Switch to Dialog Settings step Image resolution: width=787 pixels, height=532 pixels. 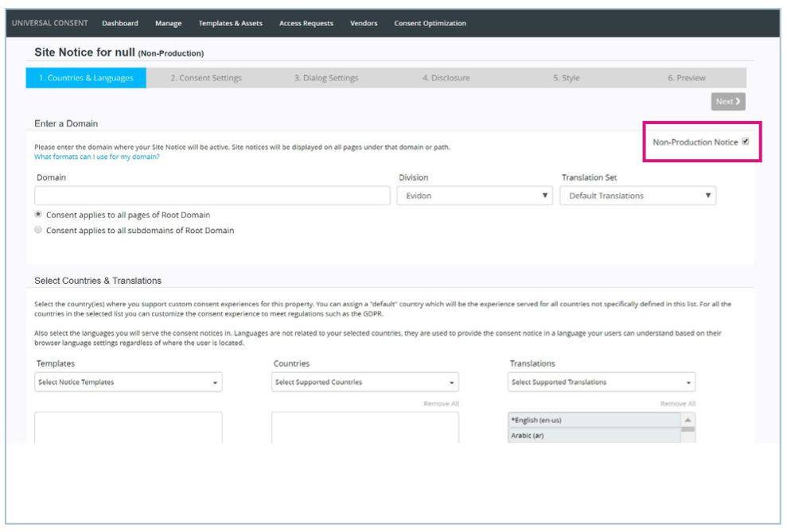point(326,78)
